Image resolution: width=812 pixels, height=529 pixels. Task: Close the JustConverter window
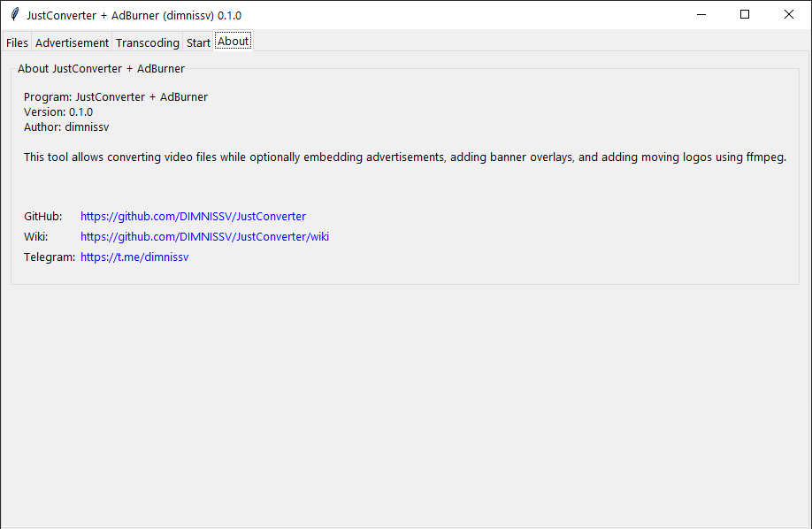point(789,14)
